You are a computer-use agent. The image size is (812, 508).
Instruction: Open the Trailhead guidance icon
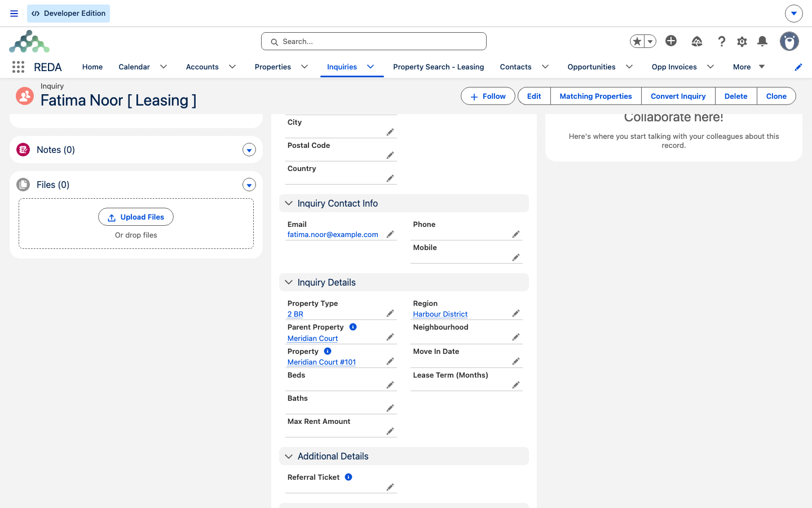pyautogui.click(x=697, y=41)
